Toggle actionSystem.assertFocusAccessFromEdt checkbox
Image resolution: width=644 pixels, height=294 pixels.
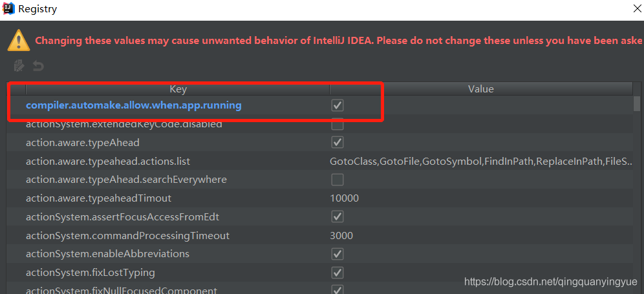pyautogui.click(x=338, y=216)
